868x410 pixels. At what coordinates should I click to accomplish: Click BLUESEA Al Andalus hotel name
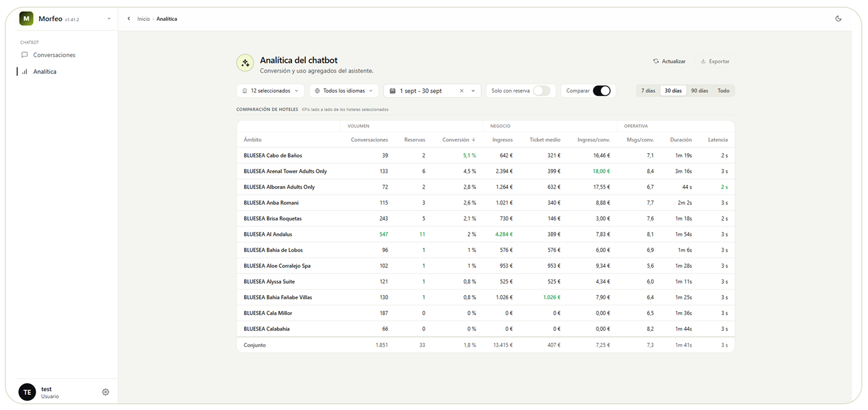point(268,234)
